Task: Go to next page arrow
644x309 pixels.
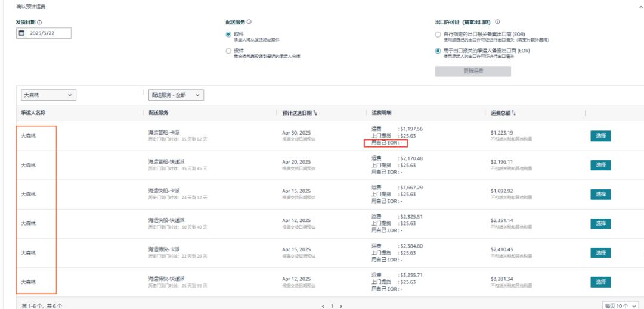Action: 341,306
